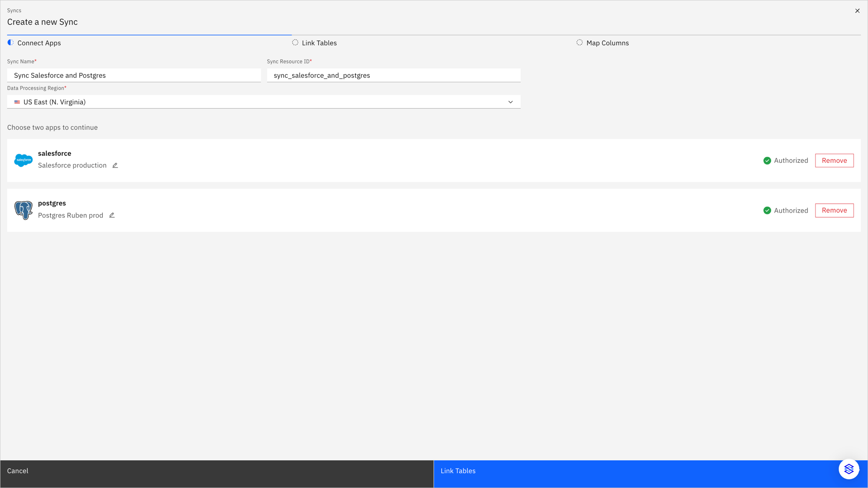Cancel the sync creation
The image size is (868, 488).
pyautogui.click(x=217, y=474)
